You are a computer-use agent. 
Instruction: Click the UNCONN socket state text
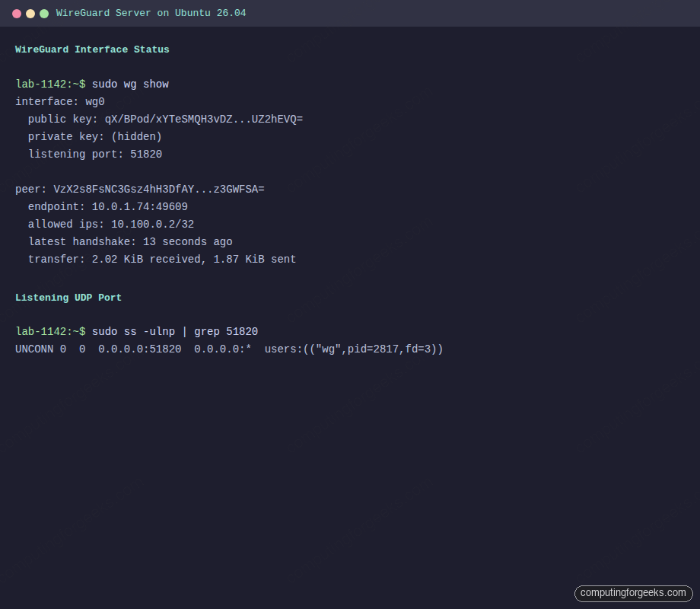click(35, 349)
